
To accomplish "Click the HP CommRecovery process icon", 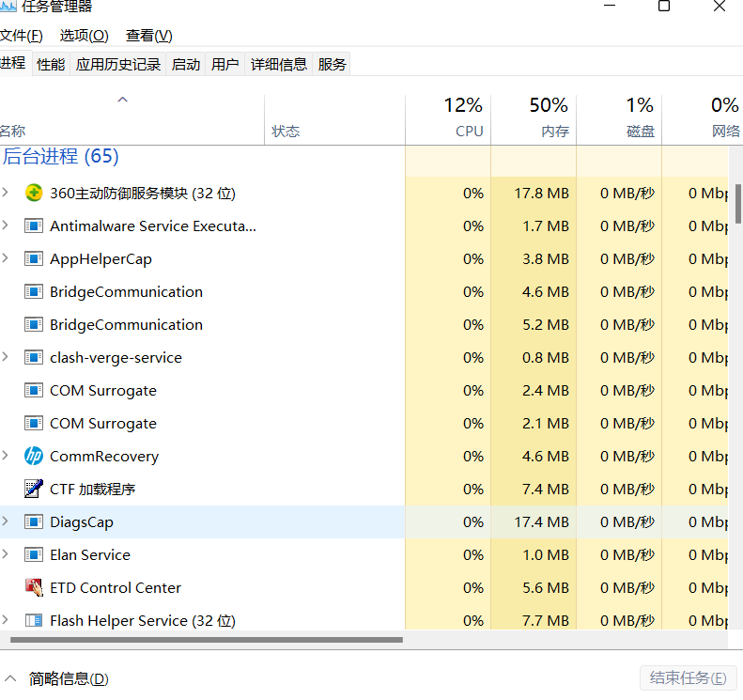I will [34, 456].
